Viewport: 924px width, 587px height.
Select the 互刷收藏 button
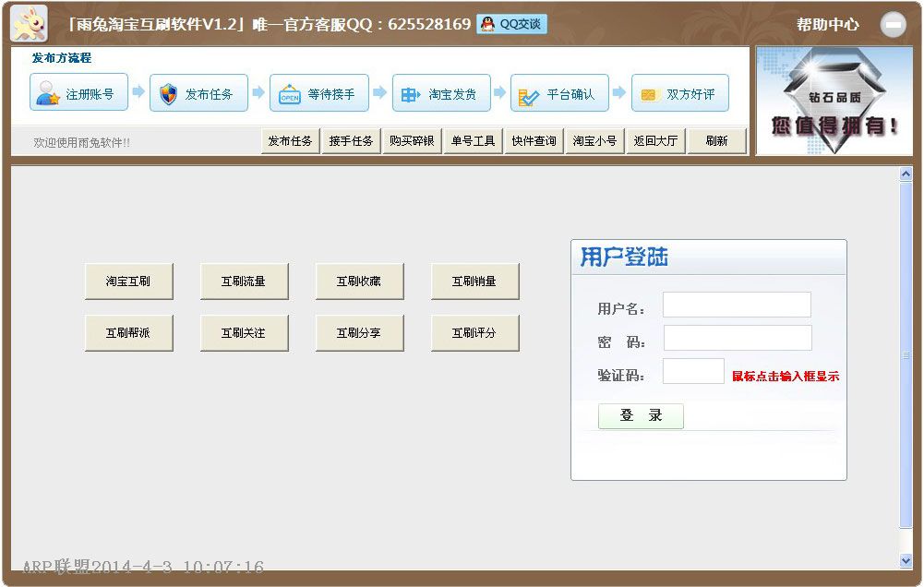click(359, 282)
